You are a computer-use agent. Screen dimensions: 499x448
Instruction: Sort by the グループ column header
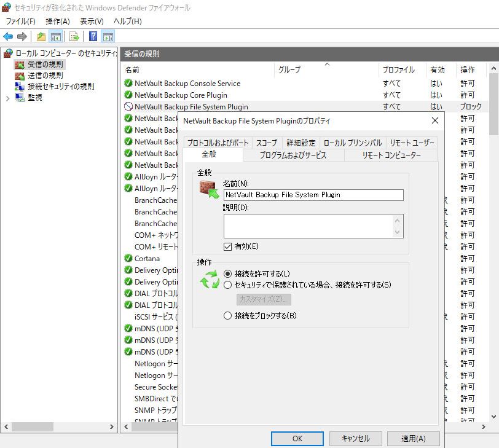tap(326, 69)
